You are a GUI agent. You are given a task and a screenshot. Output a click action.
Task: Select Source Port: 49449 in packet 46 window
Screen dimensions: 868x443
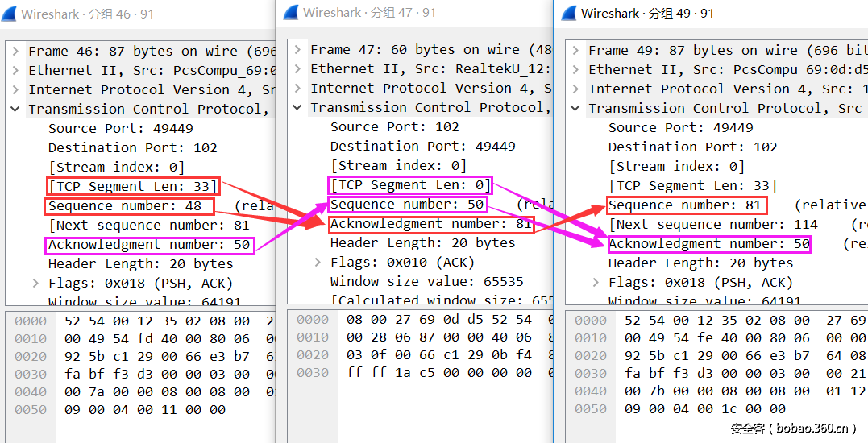click(121, 129)
